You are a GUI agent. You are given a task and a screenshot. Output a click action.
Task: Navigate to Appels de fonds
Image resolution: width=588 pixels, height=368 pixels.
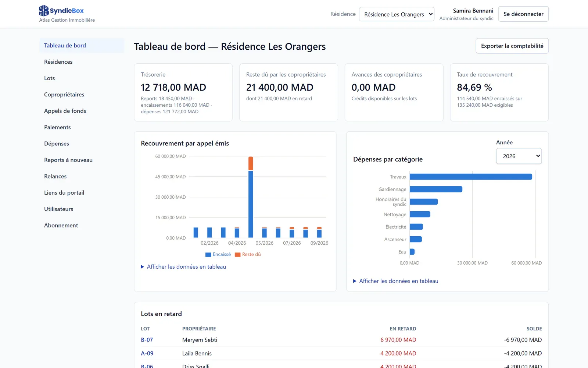[82, 111]
